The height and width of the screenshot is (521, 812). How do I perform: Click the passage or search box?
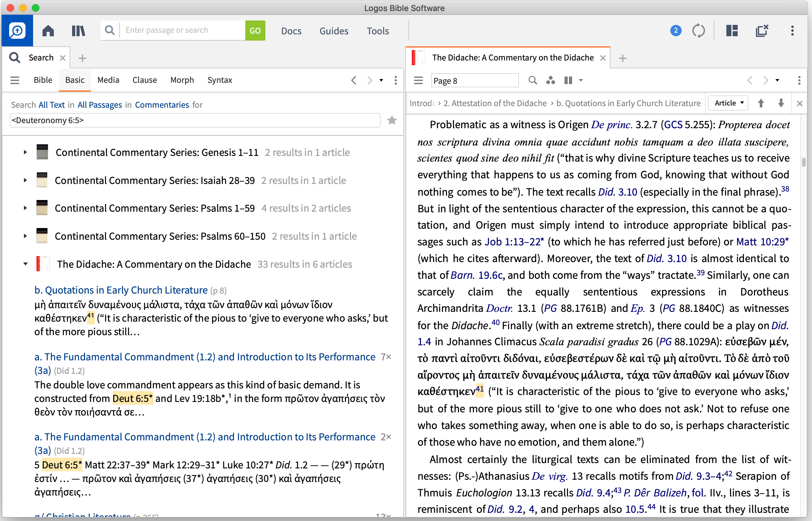pyautogui.click(x=183, y=31)
